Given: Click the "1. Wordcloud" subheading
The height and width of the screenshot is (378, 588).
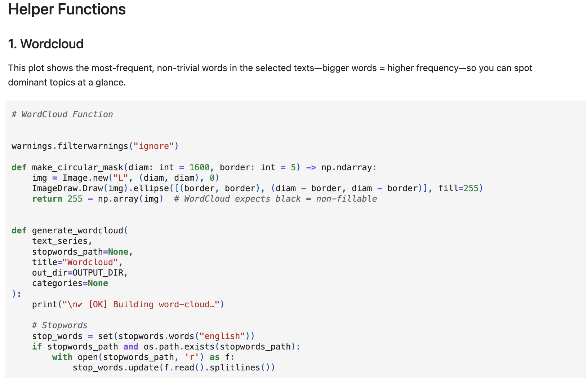Looking at the screenshot, I should pyautogui.click(x=46, y=44).
